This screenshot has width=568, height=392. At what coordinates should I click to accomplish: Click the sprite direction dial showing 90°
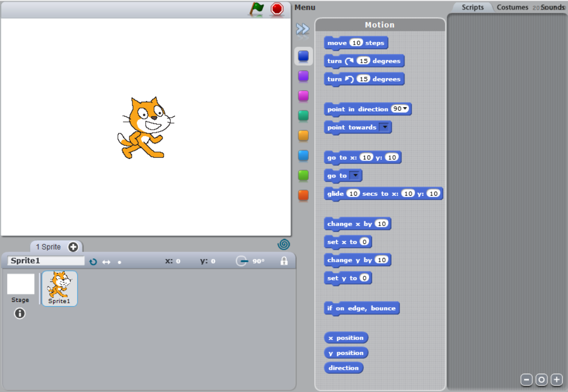pos(242,261)
